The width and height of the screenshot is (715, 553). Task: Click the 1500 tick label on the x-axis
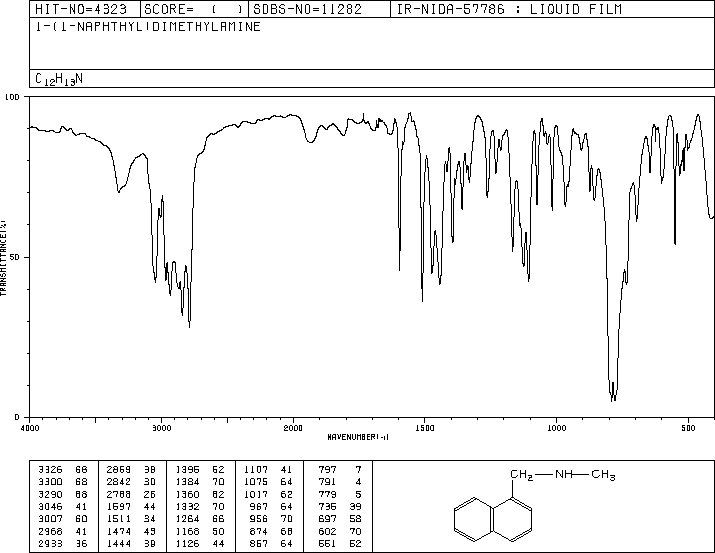point(425,428)
